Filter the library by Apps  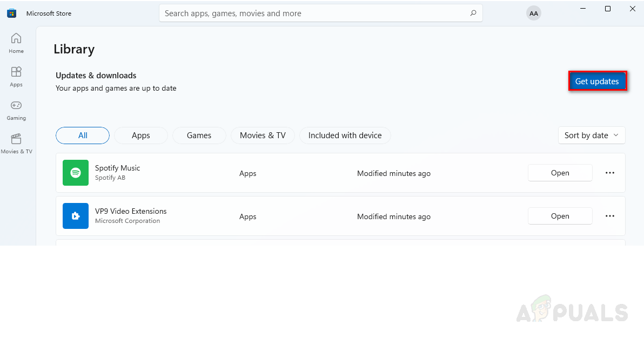pyautogui.click(x=141, y=135)
